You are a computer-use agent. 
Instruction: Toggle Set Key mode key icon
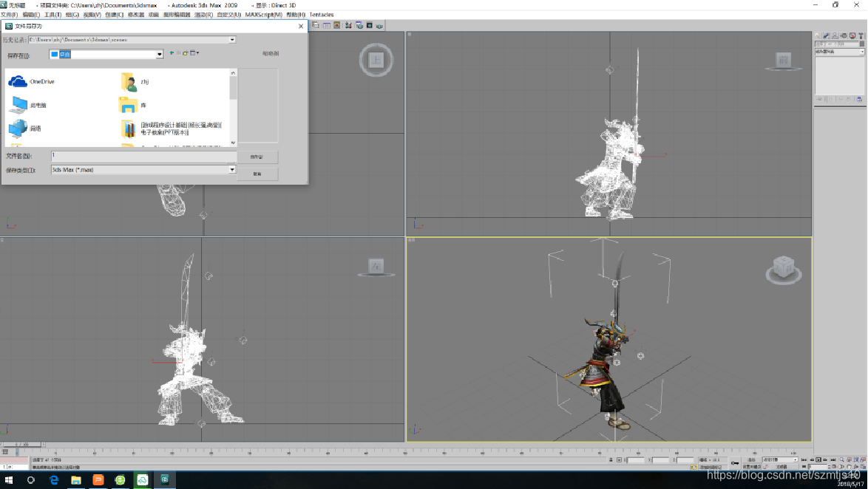coord(735,463)
